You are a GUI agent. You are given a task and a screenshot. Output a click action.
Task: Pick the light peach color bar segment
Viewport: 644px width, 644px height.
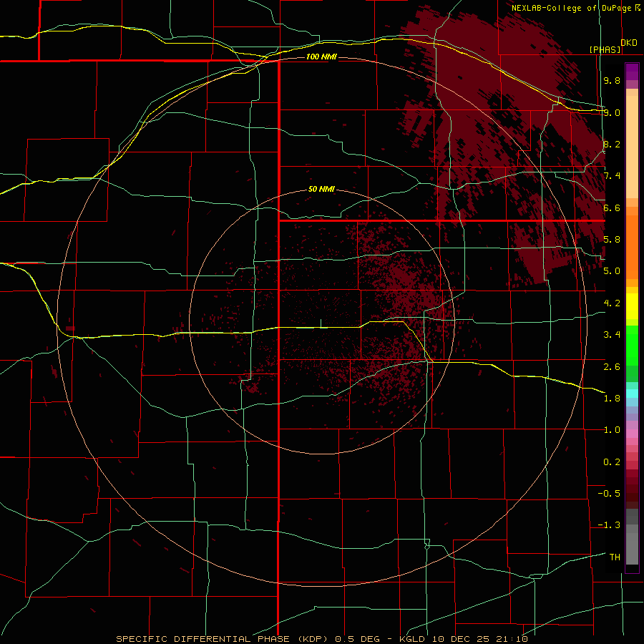(x=632, y=147)
